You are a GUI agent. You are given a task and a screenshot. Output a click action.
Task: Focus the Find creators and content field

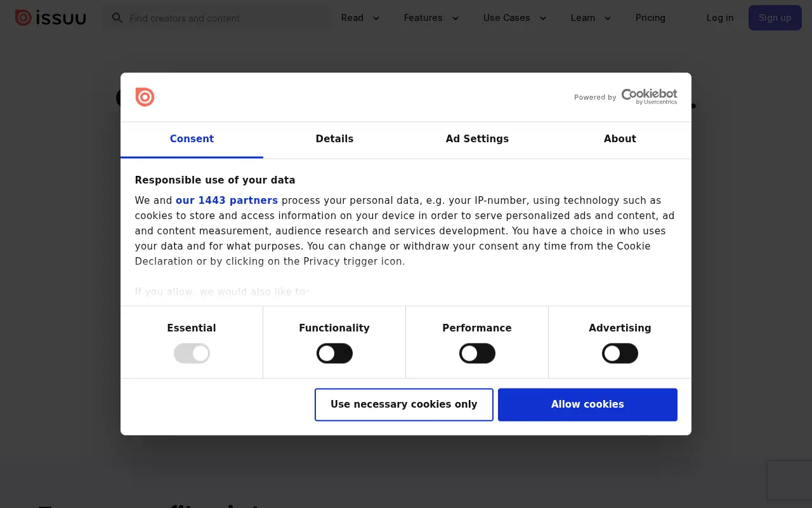216,18
